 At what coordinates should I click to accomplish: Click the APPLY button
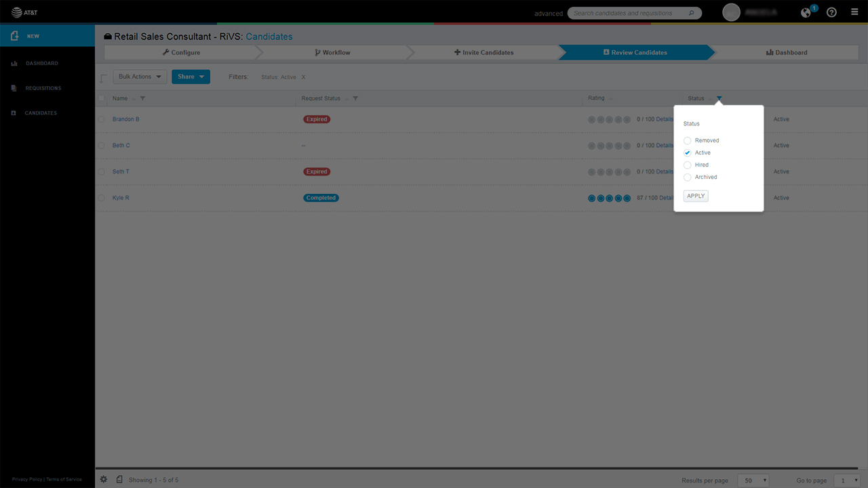[696, 196]
